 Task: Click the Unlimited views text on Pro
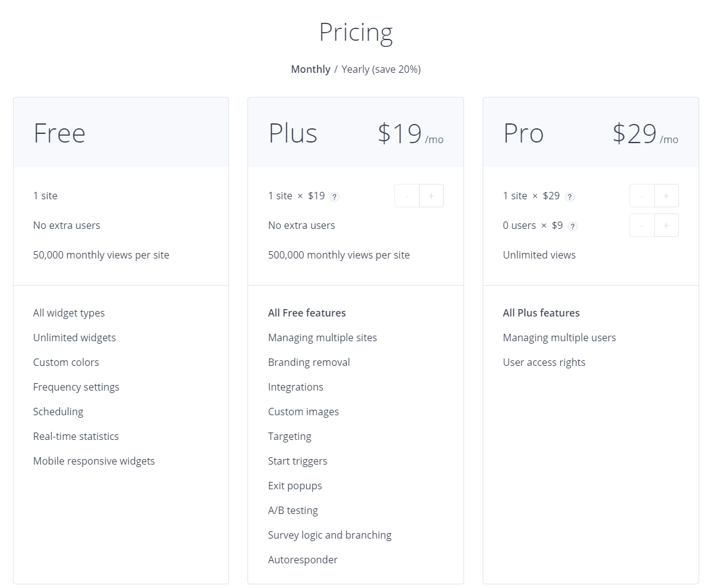point(539,254)
